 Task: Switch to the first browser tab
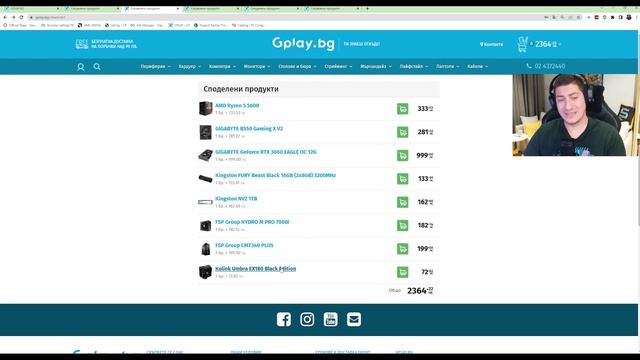tap(31, 9)
